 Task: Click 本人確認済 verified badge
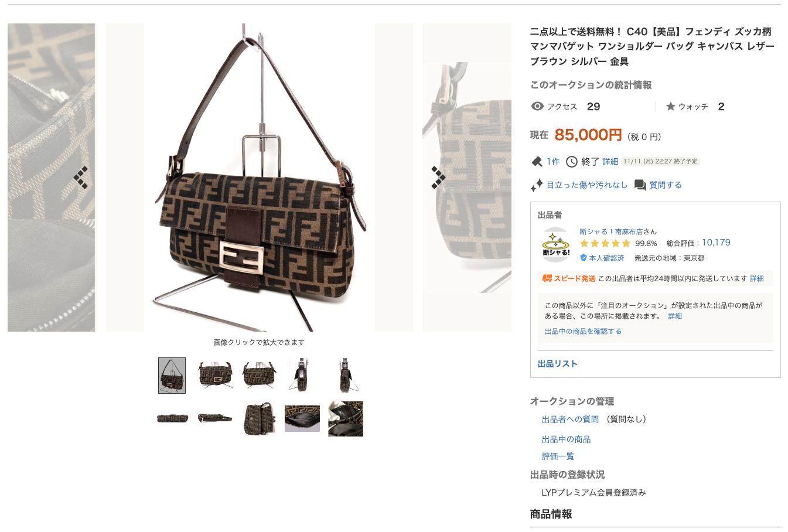602,258
